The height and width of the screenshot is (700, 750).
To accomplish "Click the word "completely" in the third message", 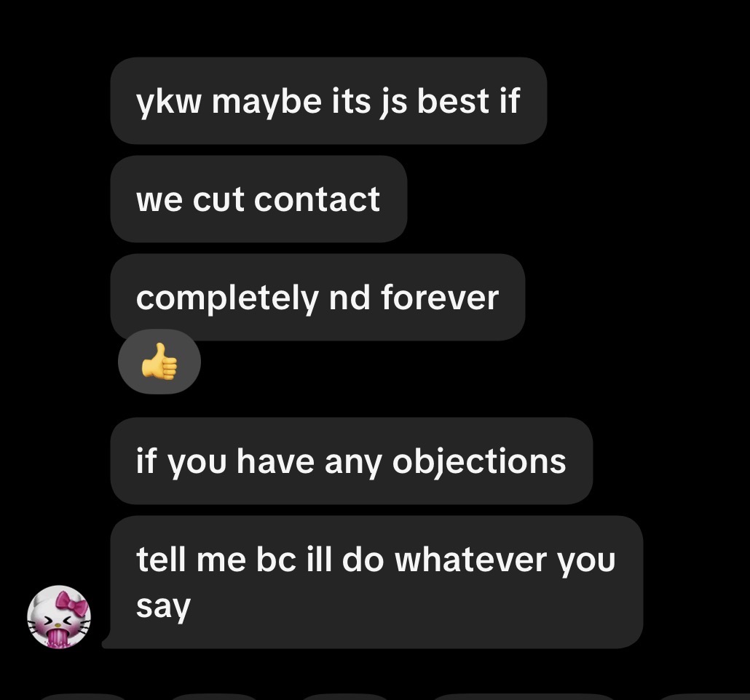I will (x=227, y=299).
